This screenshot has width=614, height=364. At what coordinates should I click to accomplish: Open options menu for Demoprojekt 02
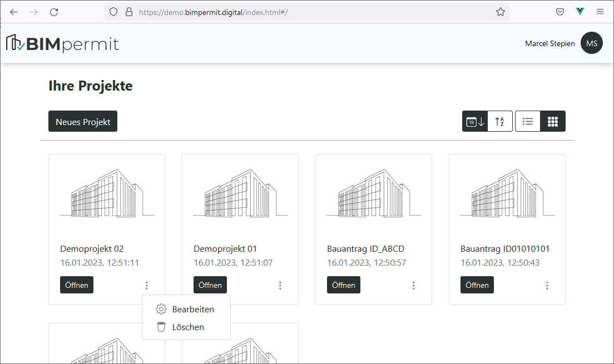(x=147, y=285)
